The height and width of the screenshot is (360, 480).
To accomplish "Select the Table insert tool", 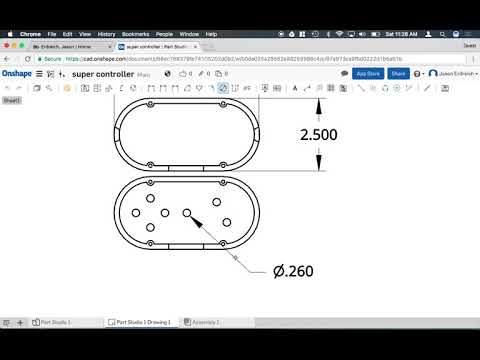I will click(331, 88).
